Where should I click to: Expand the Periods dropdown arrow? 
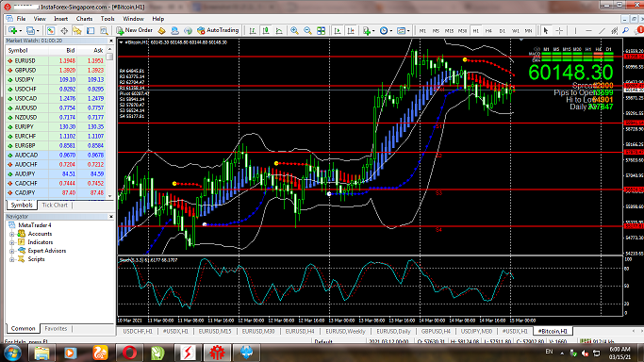coord(390,31)
